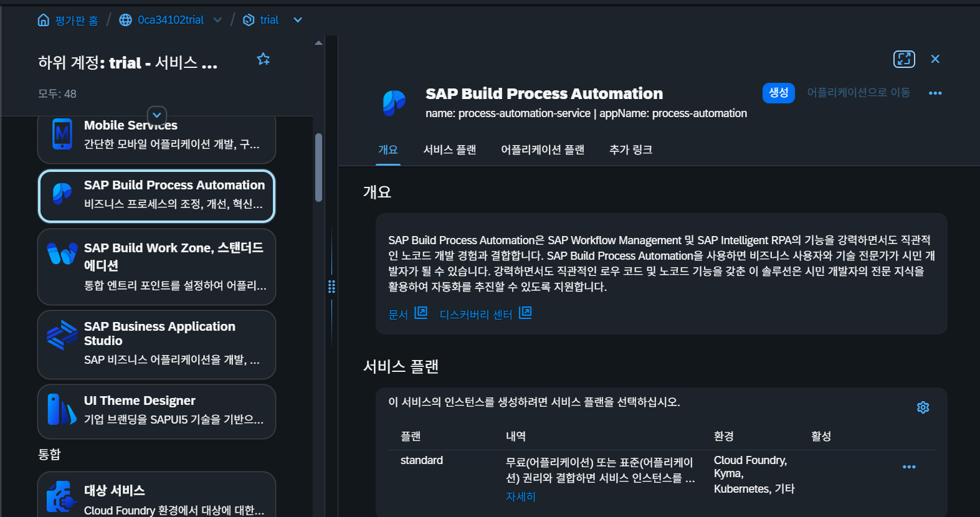Open trial breadcrumb link
Viewport: 980px width, 517px height.
coord(269,20)
